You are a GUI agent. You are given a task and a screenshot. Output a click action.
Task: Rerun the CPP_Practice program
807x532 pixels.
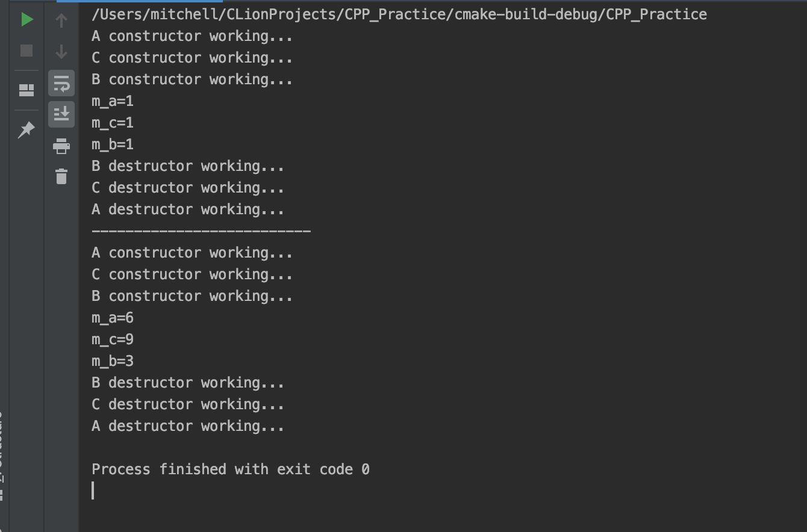point(26,19)
